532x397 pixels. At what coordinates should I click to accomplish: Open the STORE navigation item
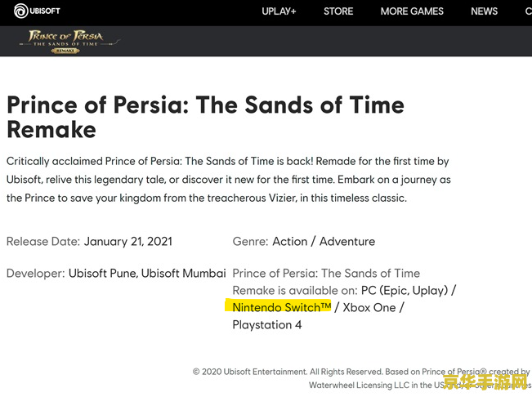338,11
